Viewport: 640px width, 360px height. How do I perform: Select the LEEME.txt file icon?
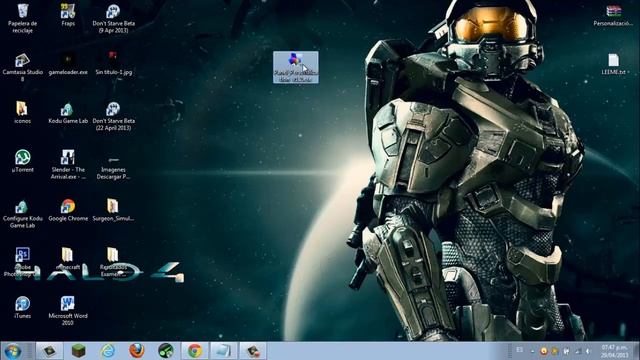click(x=613, y=64)
